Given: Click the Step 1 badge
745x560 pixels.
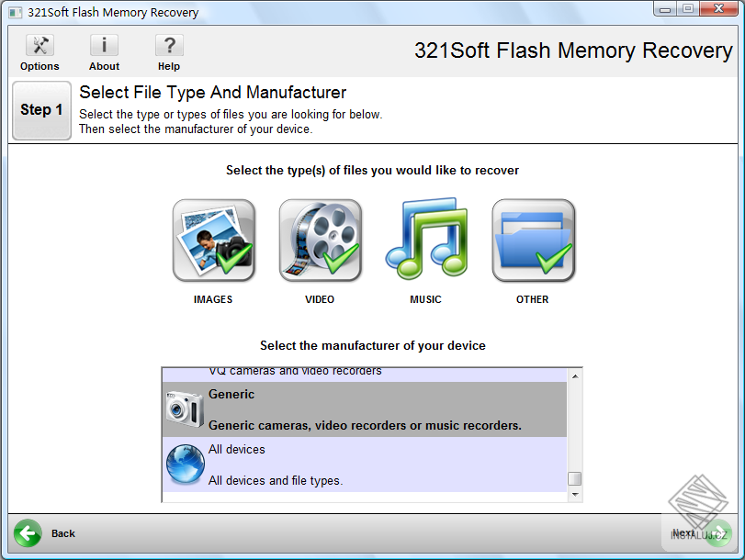Looking at the screenshot, I should [x=41, y=110].
